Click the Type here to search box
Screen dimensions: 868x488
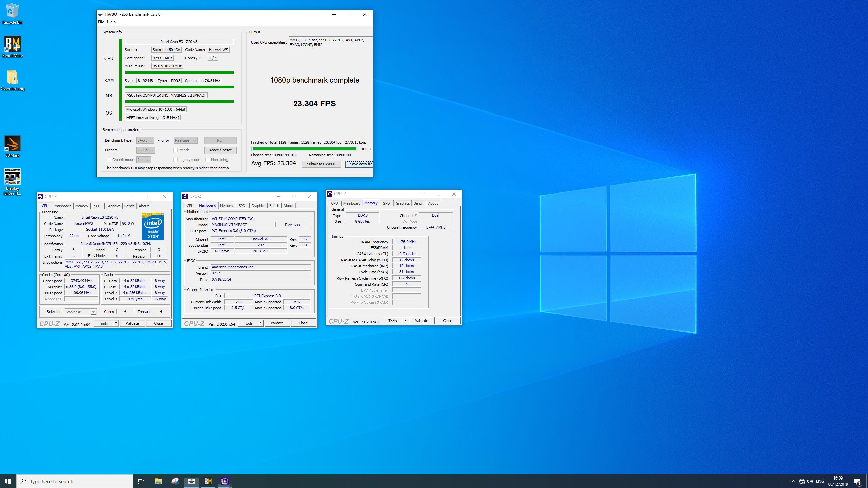75,481
